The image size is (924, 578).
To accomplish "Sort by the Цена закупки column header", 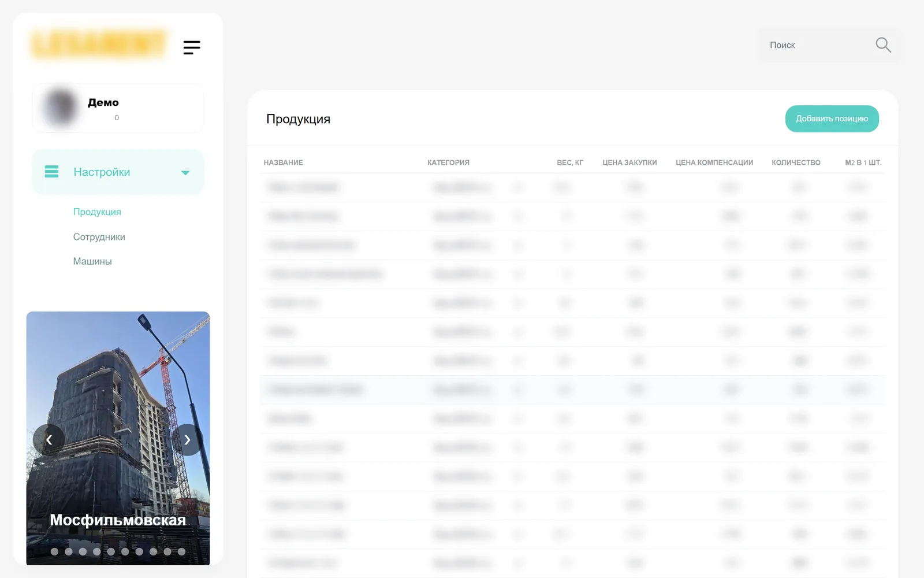I will (x=629, y=162).
